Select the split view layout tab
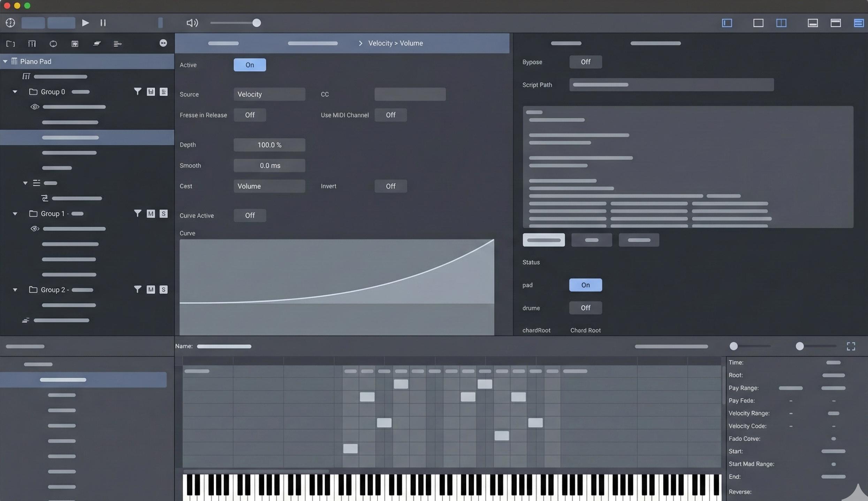This screenshot has height=501, width=868. point(781,23)
